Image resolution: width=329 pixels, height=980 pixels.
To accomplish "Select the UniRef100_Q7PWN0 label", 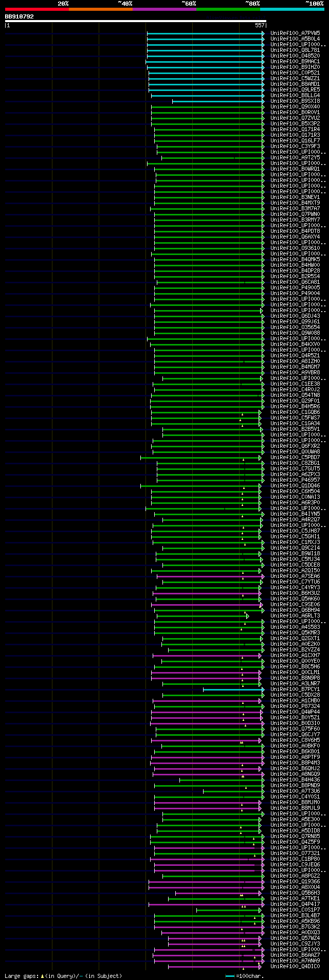I will [295, 214].
